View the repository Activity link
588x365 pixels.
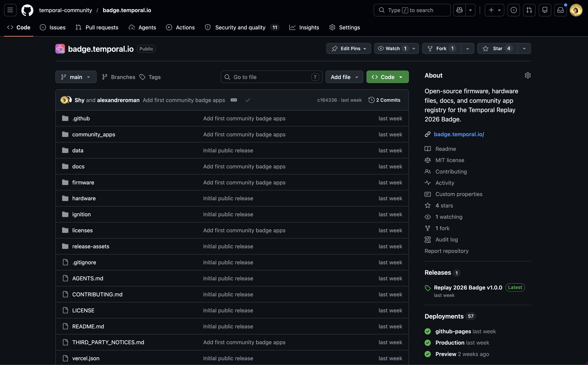click(445, 183)
